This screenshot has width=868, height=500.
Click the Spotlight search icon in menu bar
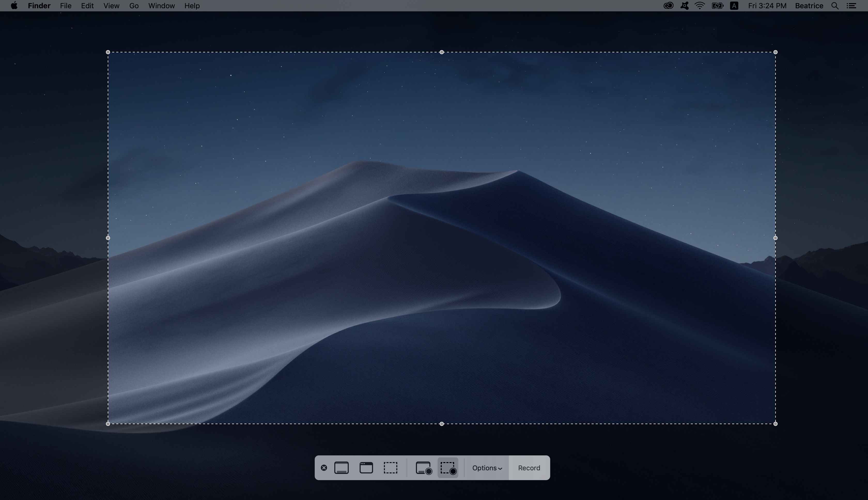(836, 5)
